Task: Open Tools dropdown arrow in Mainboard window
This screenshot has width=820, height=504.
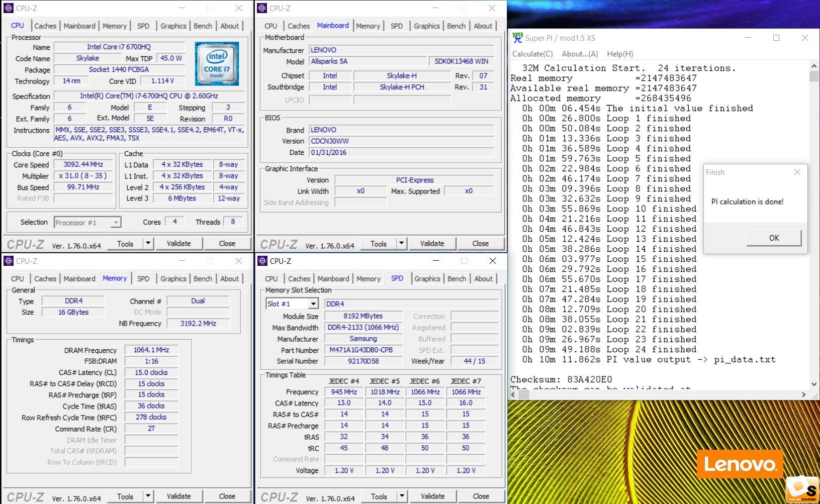Action: click(x=401, y=243)
